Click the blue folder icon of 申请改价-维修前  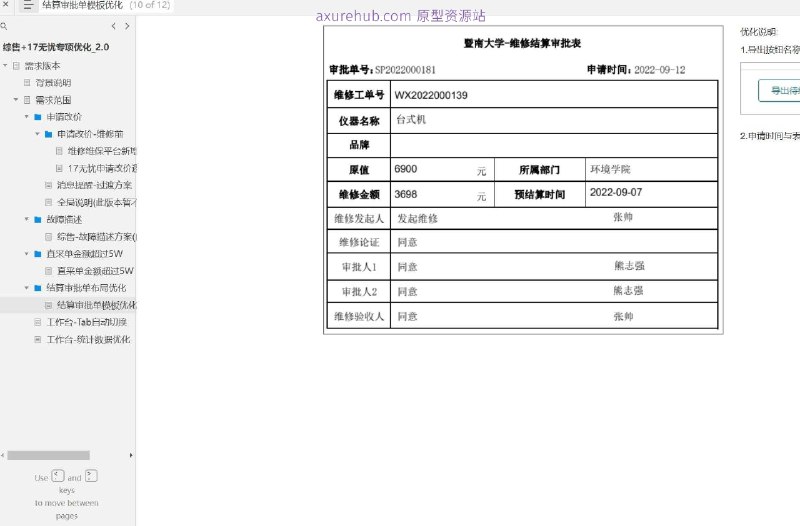point(48,134)
